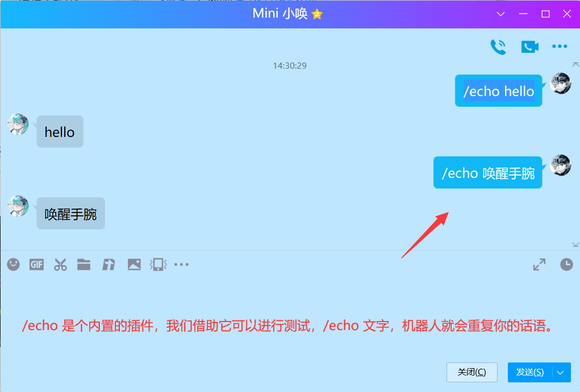This screenshot has width=580, height=392.
Task: Click sender avatar beside "/echo hello"
Action: click(x=560, y=83)
